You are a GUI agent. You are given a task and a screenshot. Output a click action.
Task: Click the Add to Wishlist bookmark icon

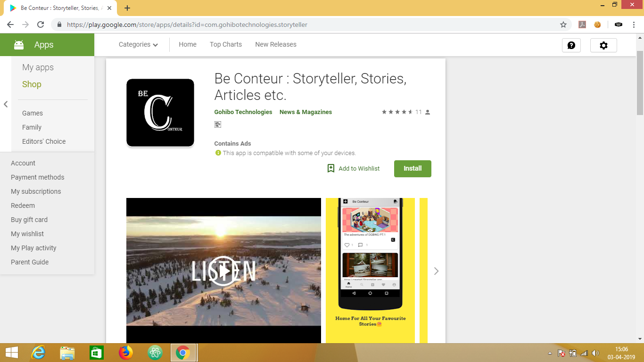click(x=330, y=168)
